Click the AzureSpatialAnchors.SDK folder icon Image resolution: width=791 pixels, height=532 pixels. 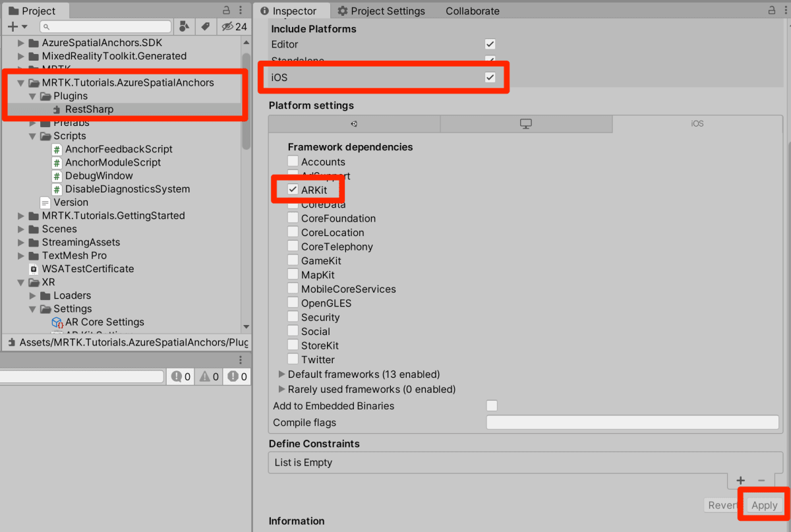[x=34, y=43]
